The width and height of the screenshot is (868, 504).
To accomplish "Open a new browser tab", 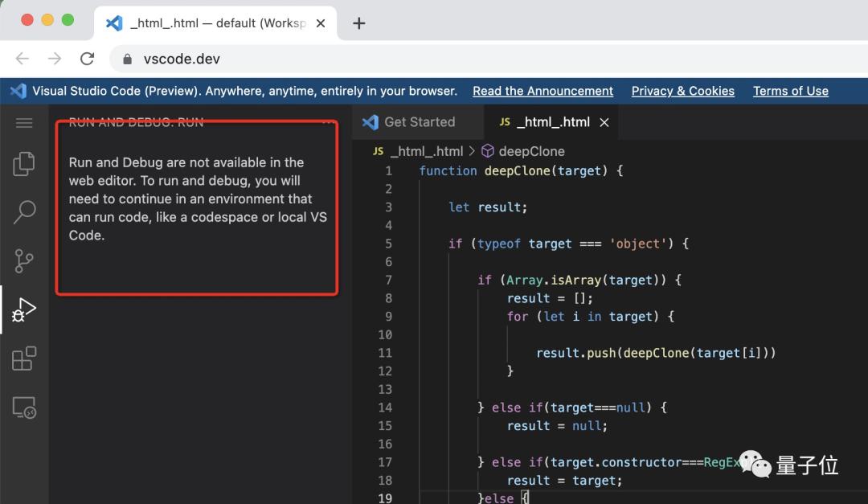I will pos(358,23).
